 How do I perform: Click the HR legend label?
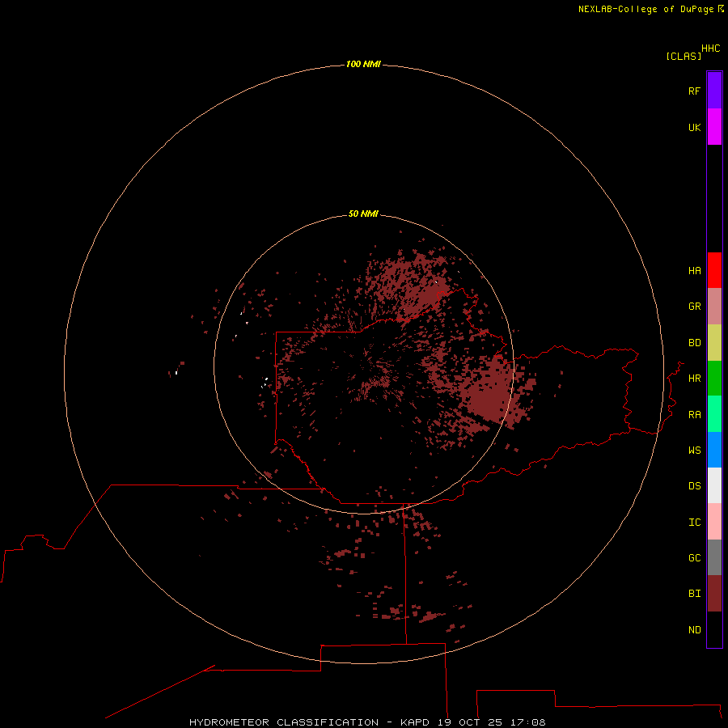pos(694,378)
